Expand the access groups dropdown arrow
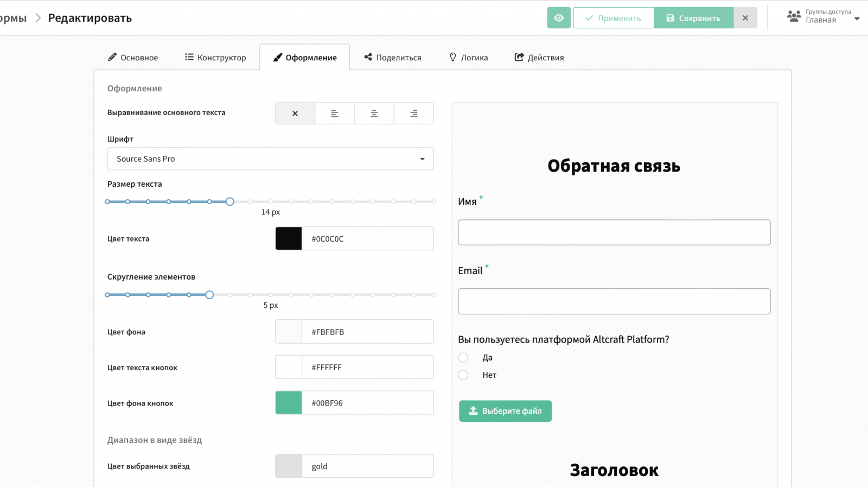Image resolution: width=868 pixels, height=487 pixels. 857,19
